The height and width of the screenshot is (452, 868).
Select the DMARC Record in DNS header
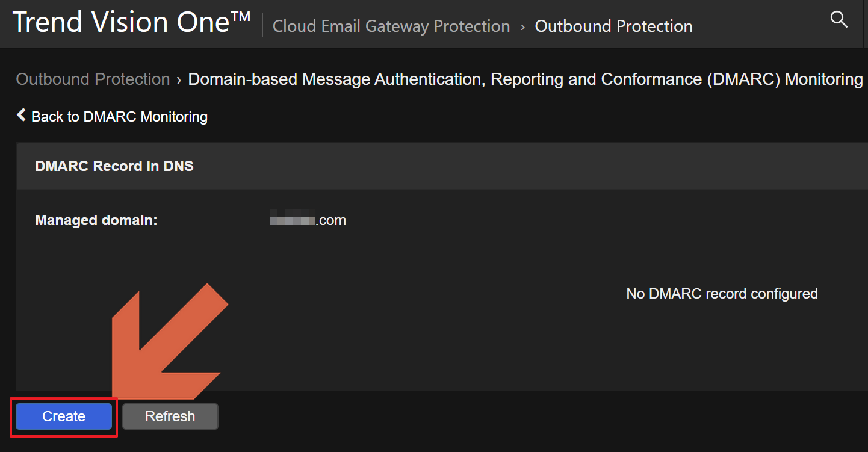(x=114, y=166)
